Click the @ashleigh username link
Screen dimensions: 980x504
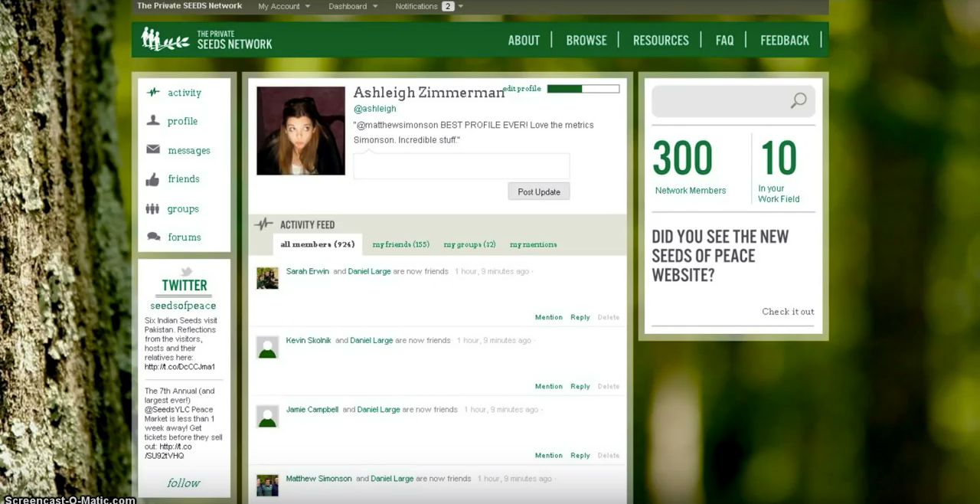[x=374, y=109]
